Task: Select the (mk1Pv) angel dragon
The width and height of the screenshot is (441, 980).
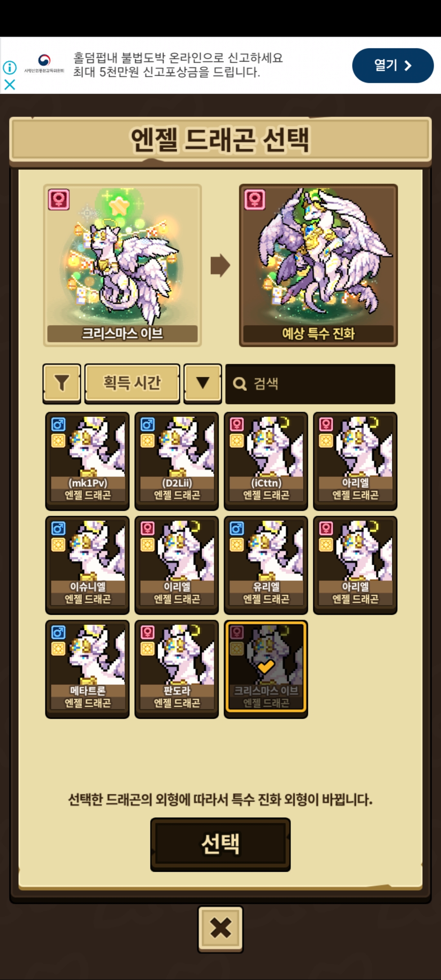Action: [87, 461]
